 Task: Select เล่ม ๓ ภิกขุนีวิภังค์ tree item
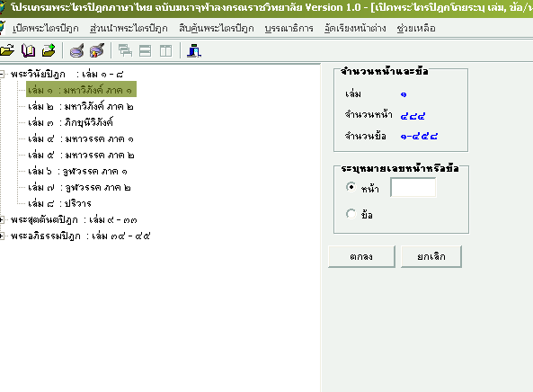[71, 123]
